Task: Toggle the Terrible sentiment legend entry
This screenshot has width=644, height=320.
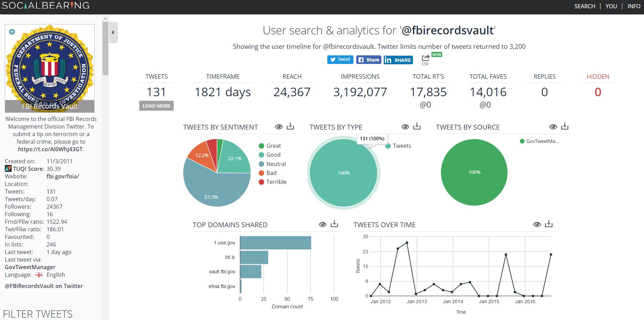Action: pyautogui.click(x=272, y=182)
